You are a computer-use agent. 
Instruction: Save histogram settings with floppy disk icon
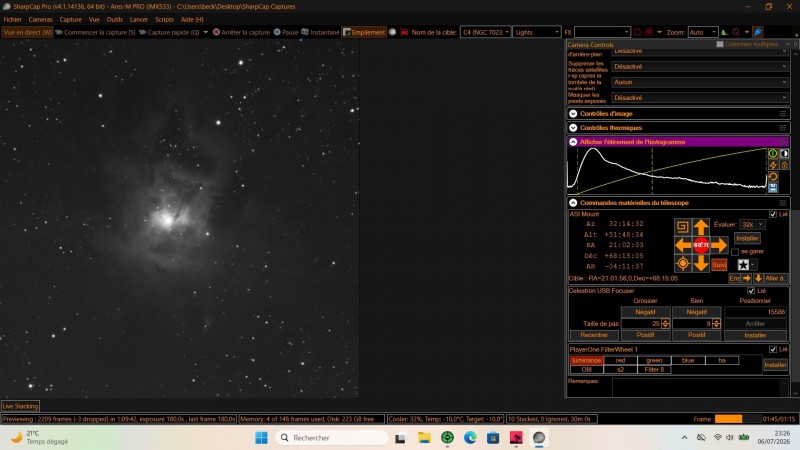coord(773,188)
